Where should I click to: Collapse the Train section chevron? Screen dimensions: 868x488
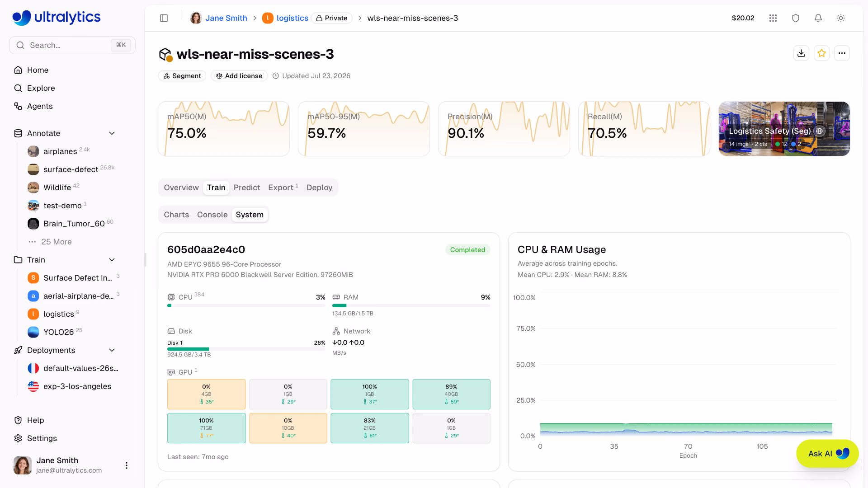pyautogui.click(x=112, y=260)
